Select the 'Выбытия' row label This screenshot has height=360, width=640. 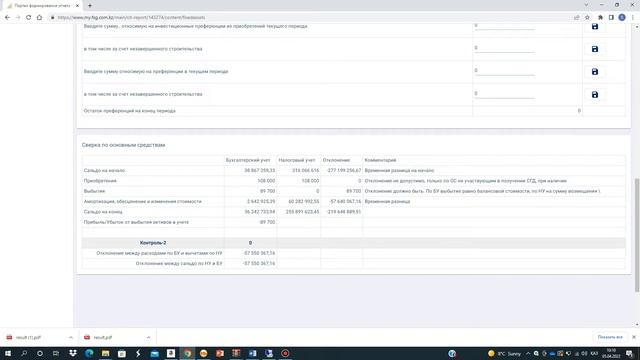(94, 191)
